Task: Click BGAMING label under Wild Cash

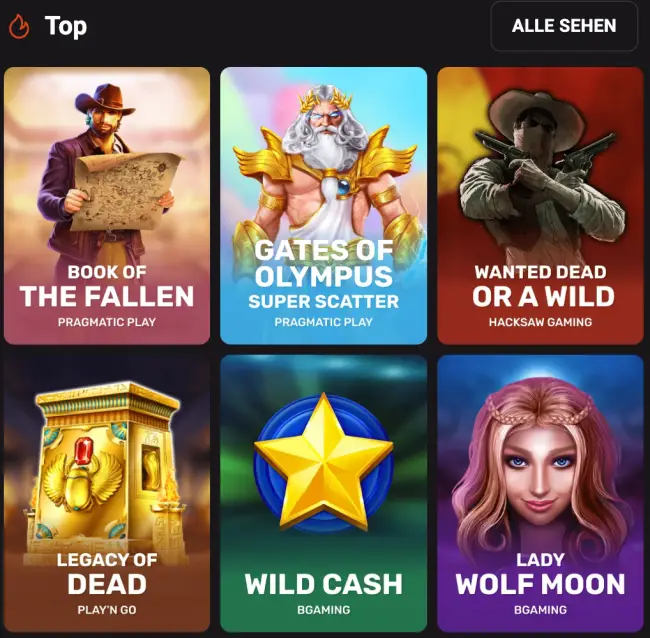Action: [323, 610]
